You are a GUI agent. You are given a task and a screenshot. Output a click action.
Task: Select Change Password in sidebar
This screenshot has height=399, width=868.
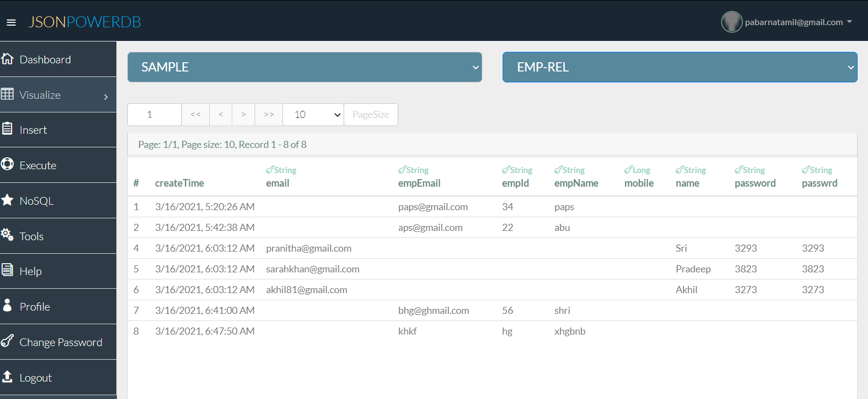(58, 342)
